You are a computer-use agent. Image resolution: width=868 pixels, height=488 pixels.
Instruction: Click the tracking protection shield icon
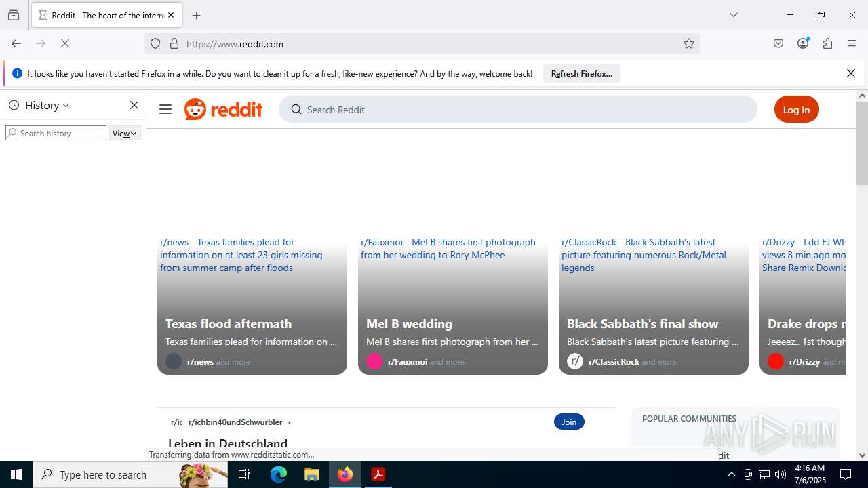point(155,43)
